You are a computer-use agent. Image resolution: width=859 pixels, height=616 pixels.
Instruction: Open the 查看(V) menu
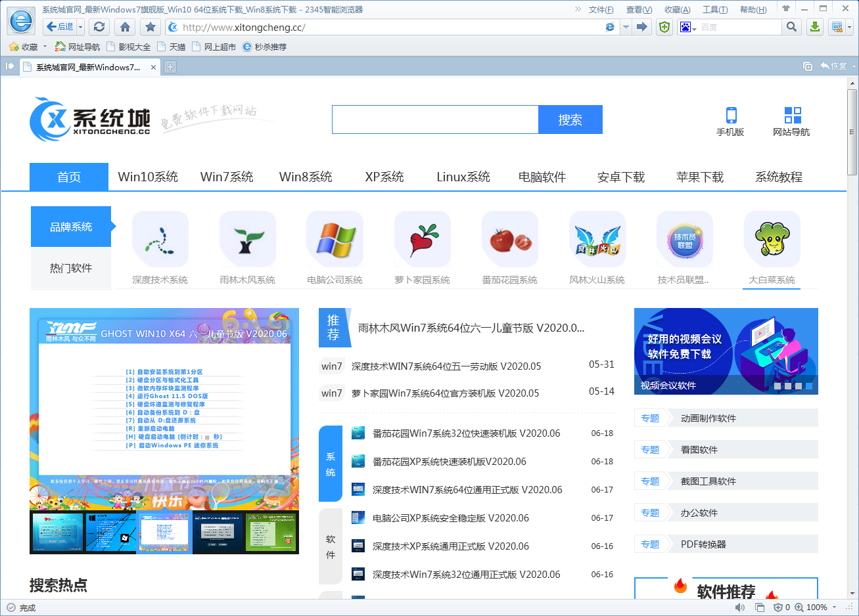coord(639,9)
